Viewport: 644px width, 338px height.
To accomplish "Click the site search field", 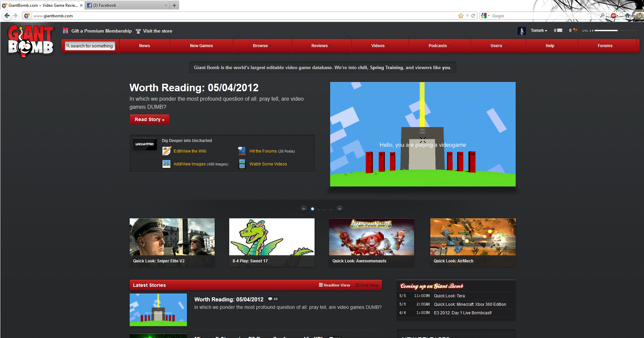I will (x=90, y=46).
